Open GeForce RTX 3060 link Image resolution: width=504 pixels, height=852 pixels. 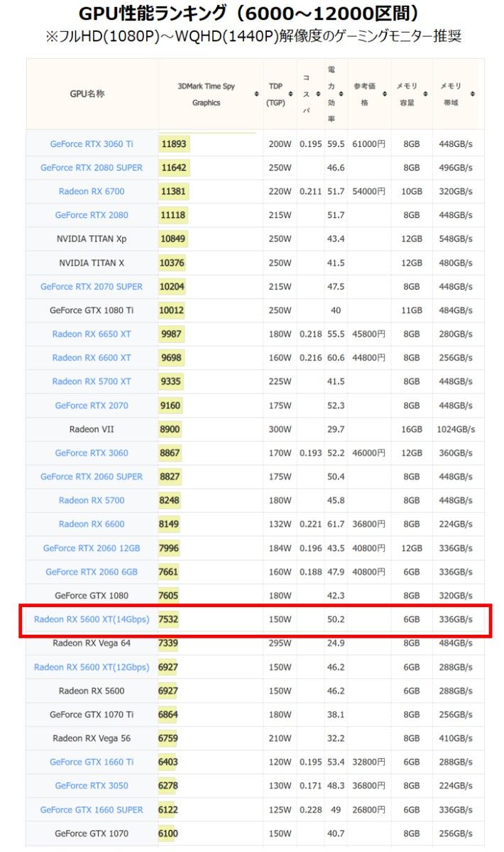click(x=92, y=453)
